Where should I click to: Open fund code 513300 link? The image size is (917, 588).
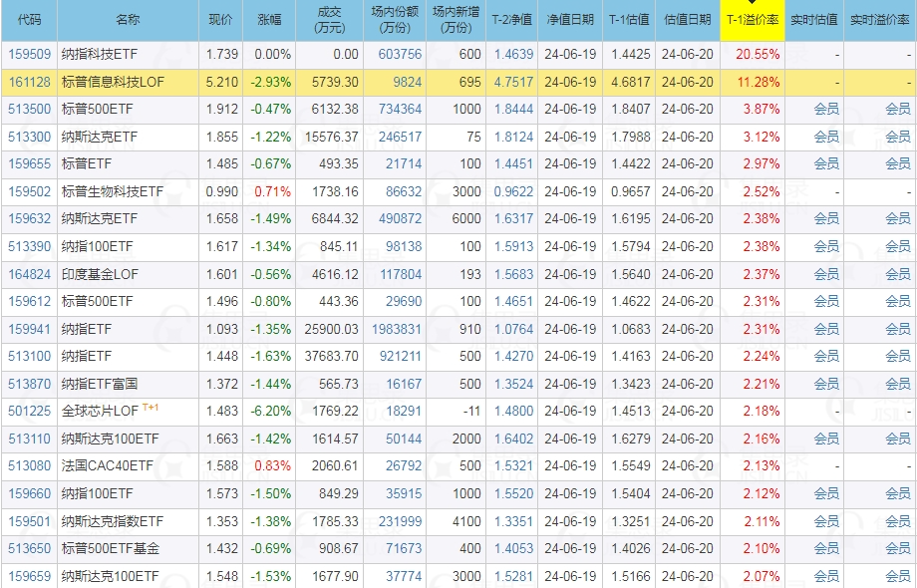pyautogui.click(x=29, y=137)
